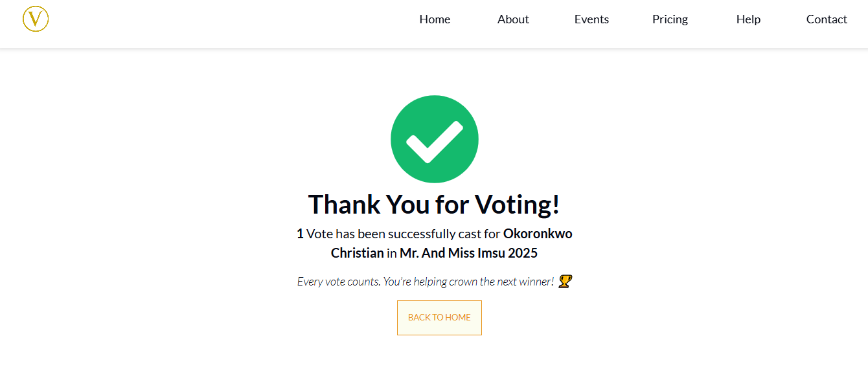The width and height of the screenshot is (868, 369).
Task: Click the surname Okoronkwo in the message
Action: point(538,234)
